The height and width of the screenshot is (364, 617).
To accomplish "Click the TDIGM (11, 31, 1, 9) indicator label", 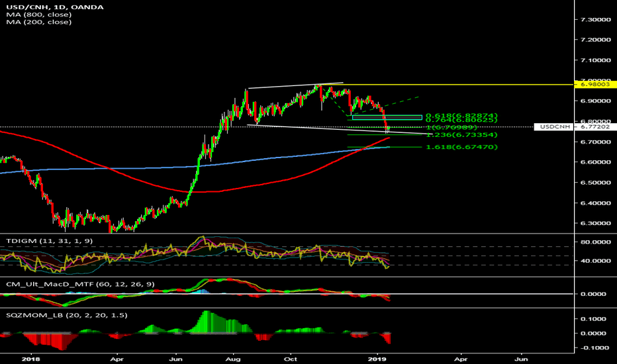I will [49, 241].
